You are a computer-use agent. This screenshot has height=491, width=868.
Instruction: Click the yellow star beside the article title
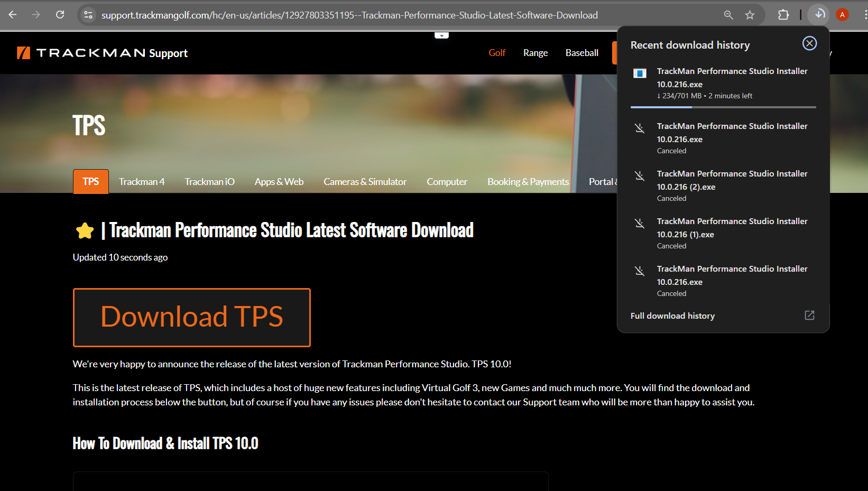tap(84, 230)
